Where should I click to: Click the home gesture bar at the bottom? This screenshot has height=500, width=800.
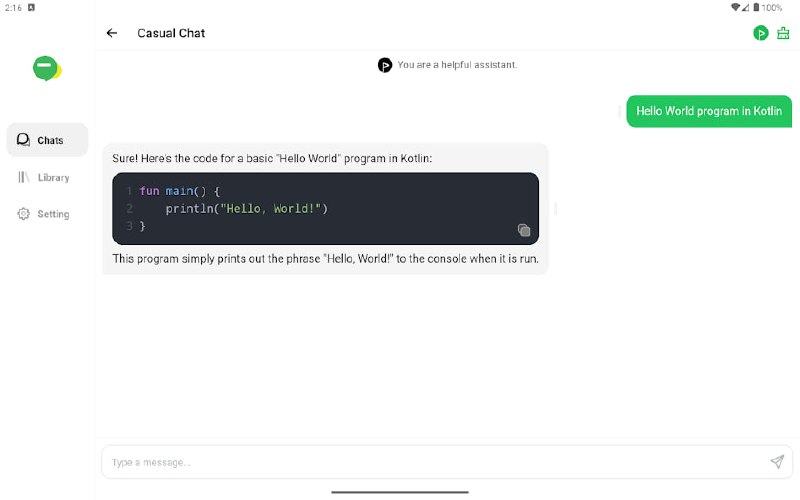(400, 492)
